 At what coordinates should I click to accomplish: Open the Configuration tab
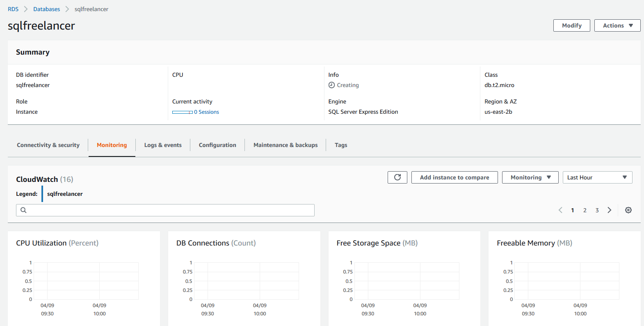[x=217, y=145]
